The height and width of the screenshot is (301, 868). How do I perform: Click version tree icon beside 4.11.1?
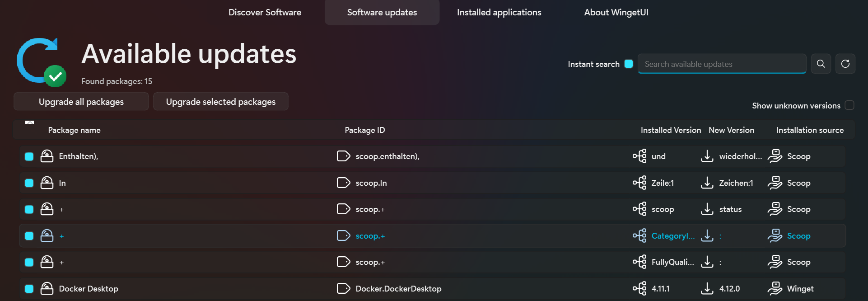pyautogui.click(x=639, y=288)
